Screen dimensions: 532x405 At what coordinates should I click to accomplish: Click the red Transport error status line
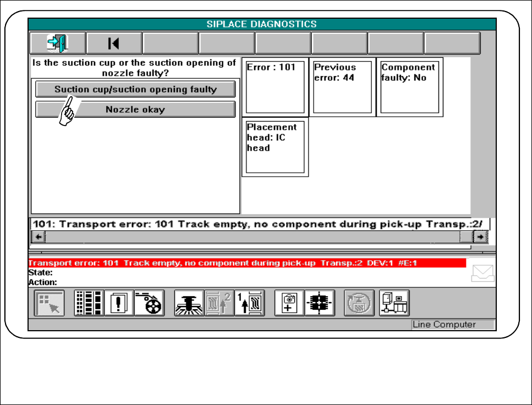click(247, 263)
